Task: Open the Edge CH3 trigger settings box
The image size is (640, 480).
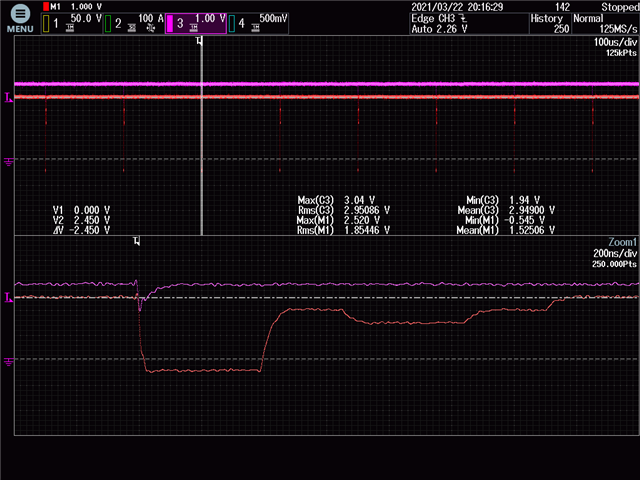Action: click(469, 24)
